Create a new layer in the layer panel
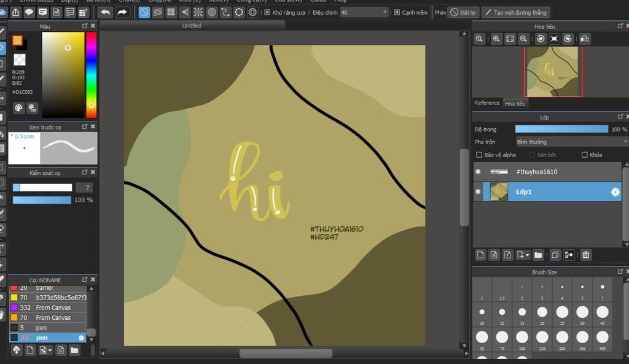 coord(480,255)
